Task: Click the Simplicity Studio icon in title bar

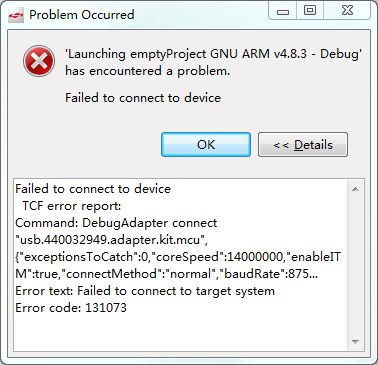Action: [x=16, y=15]
